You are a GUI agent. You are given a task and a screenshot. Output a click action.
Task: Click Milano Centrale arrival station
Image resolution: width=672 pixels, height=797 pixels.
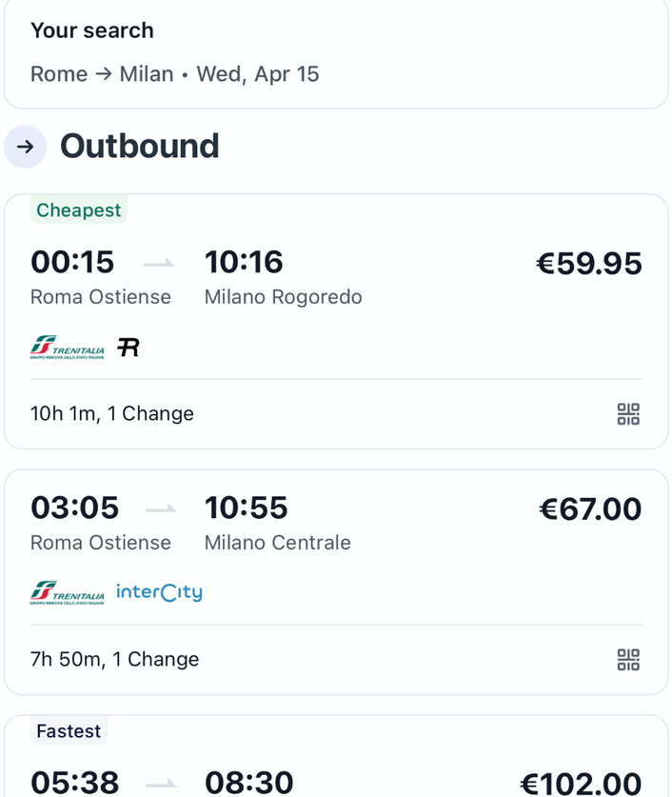(x=278, y=543)
